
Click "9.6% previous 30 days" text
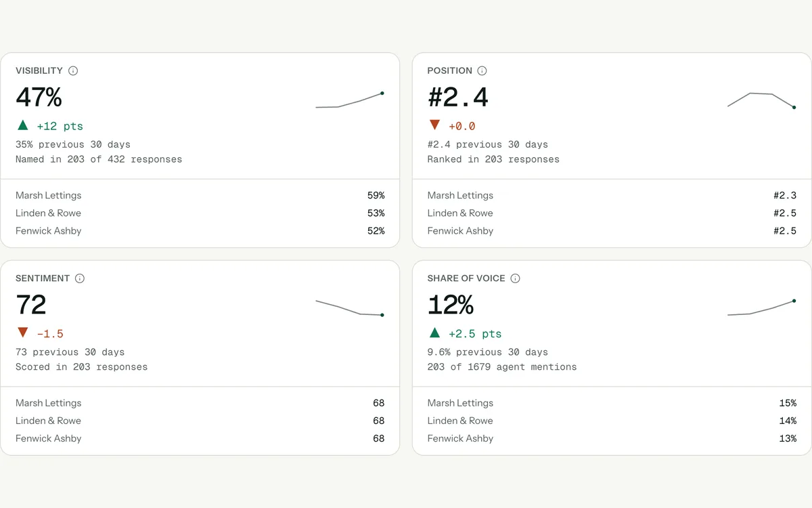click(x=488, y=352)
